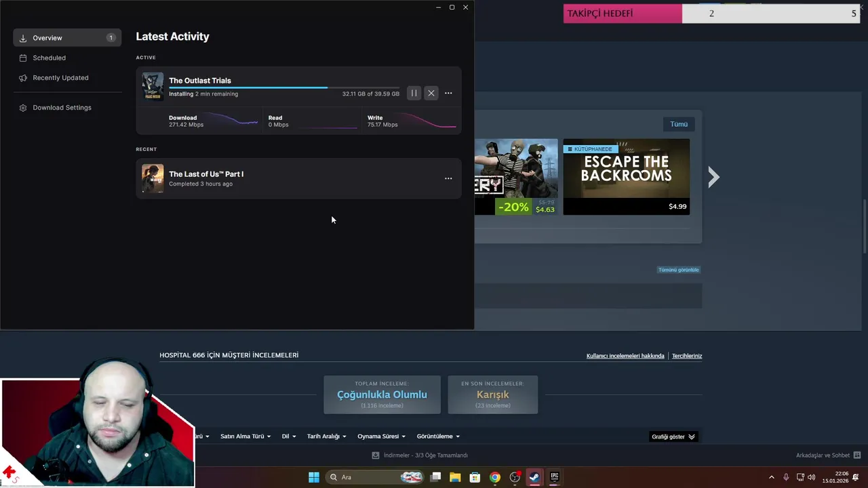Image resolution: width=868 pixels, height=488 pixels.
Task: Switch to Epic Games Launcher in taskbar
Action: click(x=554, y=477)
